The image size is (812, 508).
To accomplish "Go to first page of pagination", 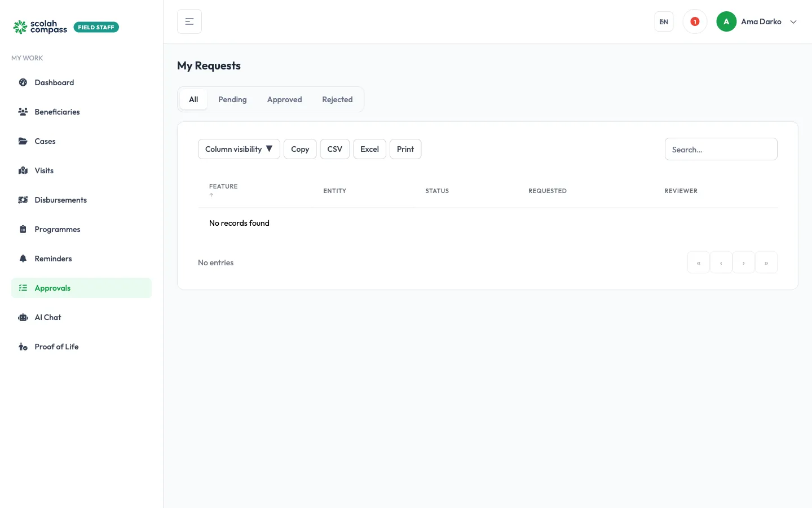I will point(699,262).
